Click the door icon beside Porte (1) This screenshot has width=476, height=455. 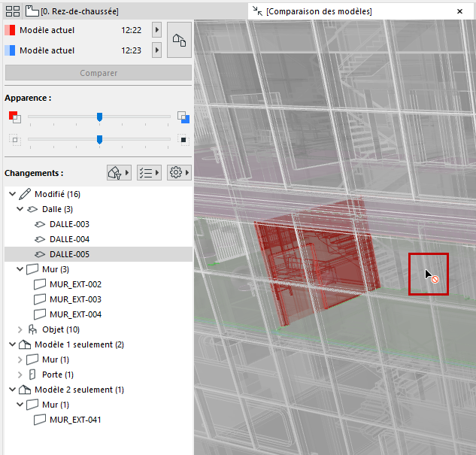pos(32,375)
